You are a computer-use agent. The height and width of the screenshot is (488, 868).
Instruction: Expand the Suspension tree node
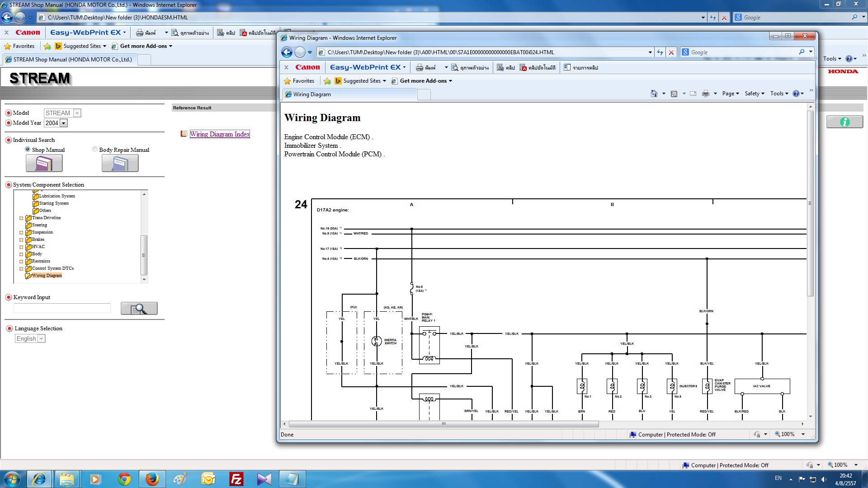coord(21,233)
